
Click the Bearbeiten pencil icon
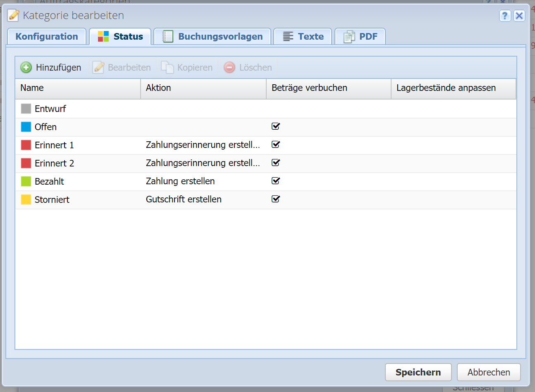(98, 67)
